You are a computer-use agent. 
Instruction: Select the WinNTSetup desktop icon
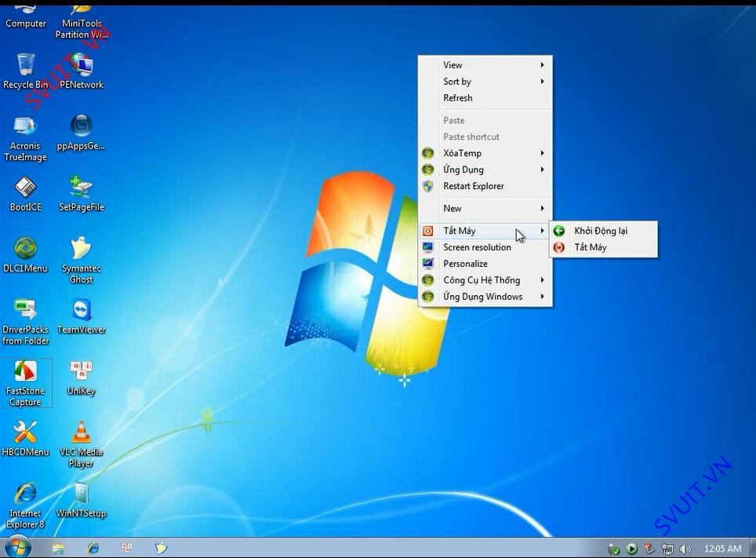pyautogui.click(x=81, y=500)
